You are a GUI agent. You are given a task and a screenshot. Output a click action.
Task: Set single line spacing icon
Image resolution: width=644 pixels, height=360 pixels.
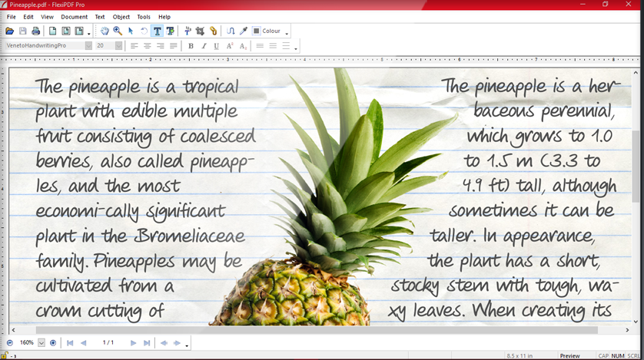tap(260, 45)
